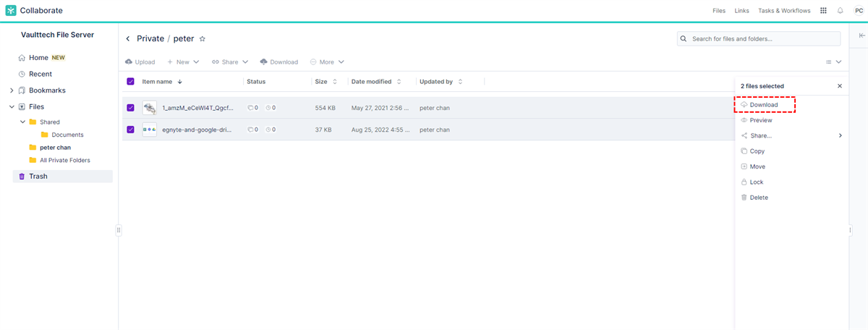Viewport: 868px width, 330px height.
Task: Click the search magnifier icon
Action: (x=684, y=38)
